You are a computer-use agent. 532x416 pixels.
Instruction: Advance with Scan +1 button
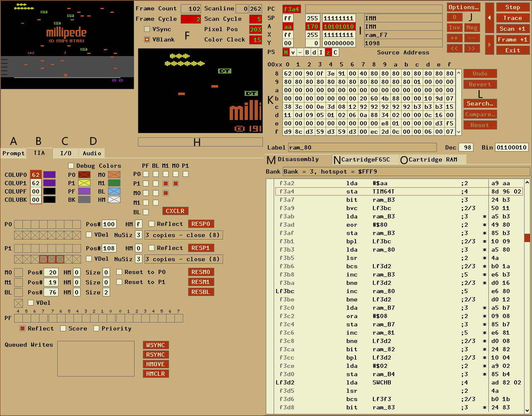(x=513, y=29)
